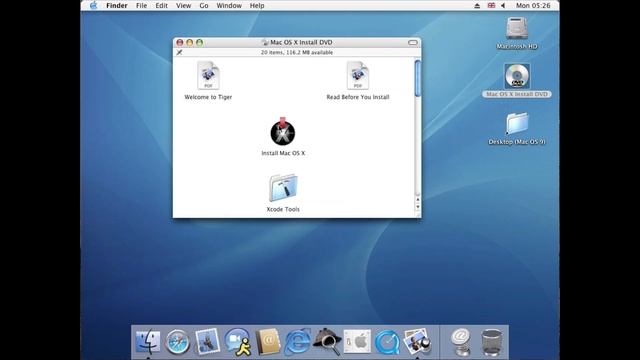Click the Read Before You Install label
Image resolution: width=640 pixels, height=360 pixels.
pos(358,97)
